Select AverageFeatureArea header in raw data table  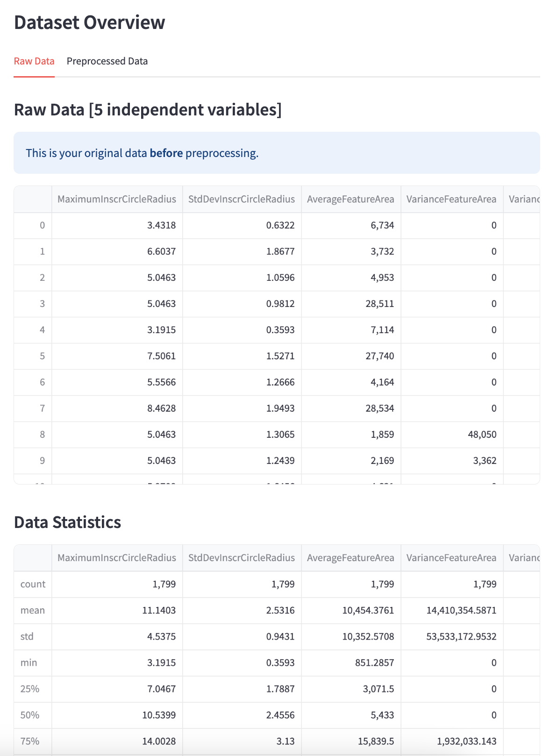(351, 199)
